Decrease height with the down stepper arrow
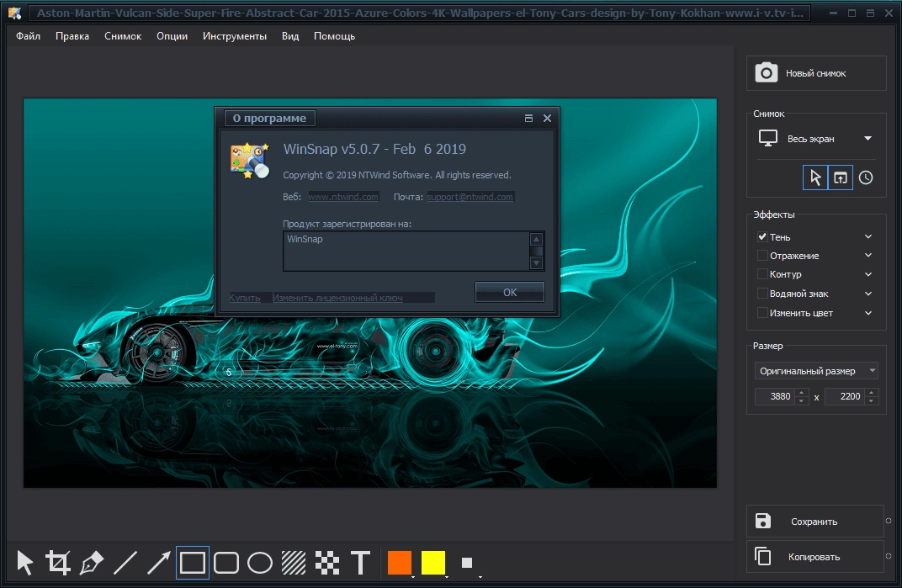The width and height of the screenshot is (902, 588). click(872, 400)
